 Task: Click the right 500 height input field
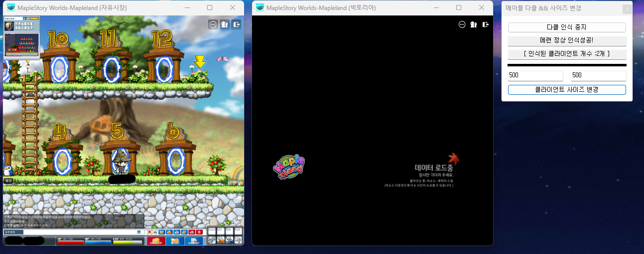click(x=598, y=75)
